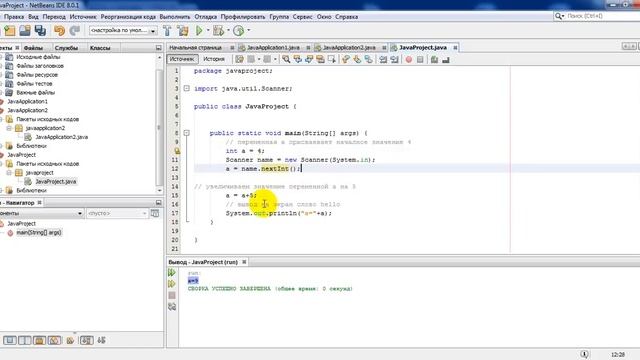Screen dimensions: 640x360
Task: Click the История editor view button
Action: [x=214, y=59]
